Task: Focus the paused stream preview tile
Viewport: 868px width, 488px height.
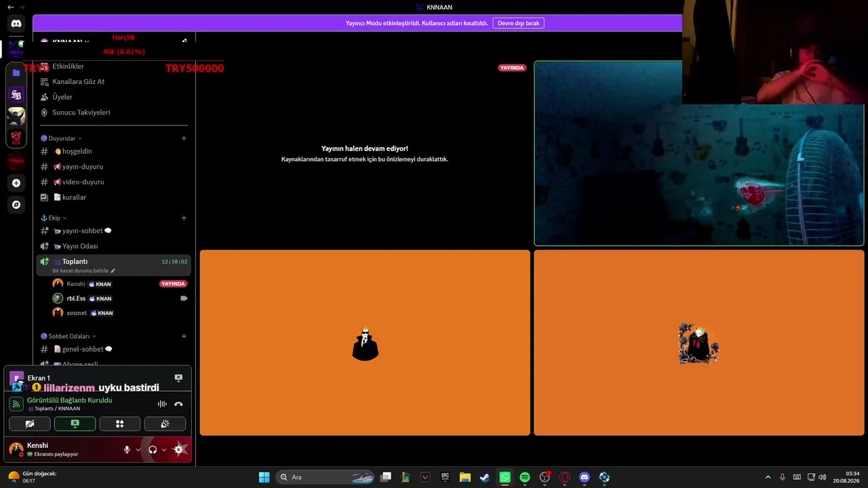Action: point(365,153)
